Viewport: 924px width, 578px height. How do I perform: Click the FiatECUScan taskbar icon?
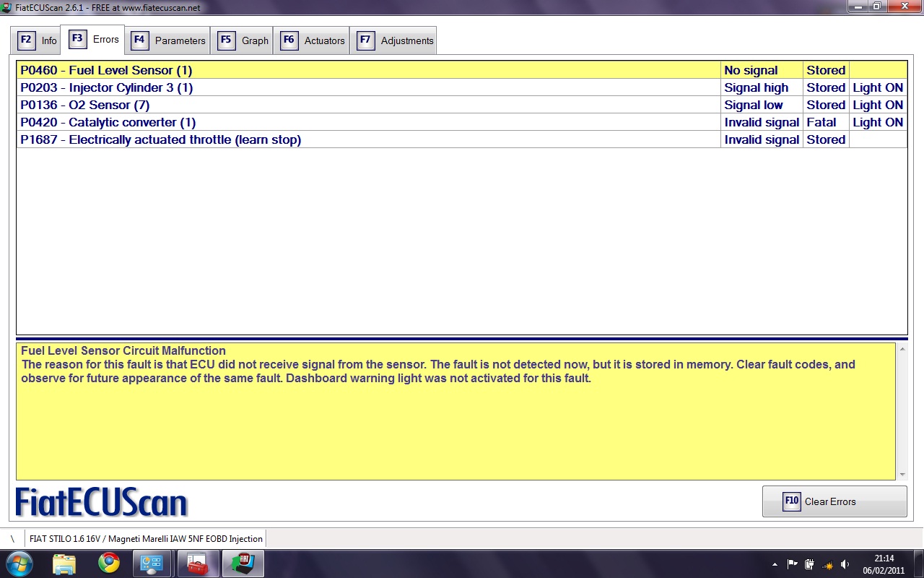tap(243, 564)
